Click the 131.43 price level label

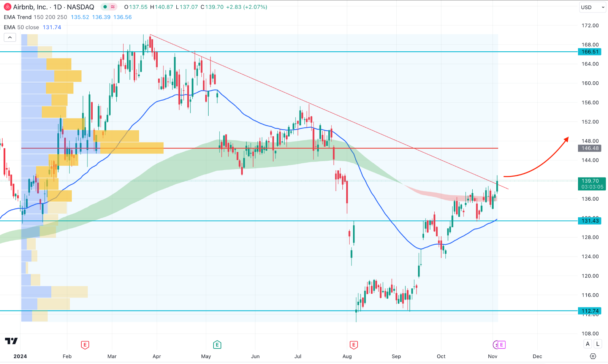[x=590, y=221]
